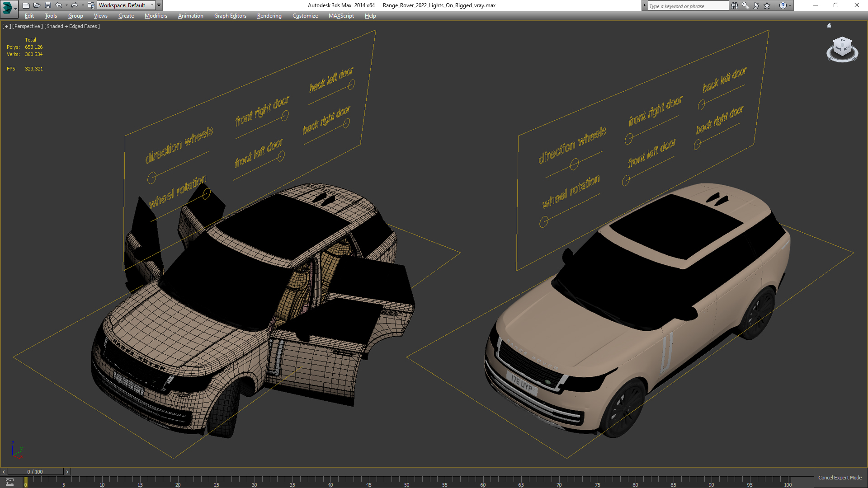Click the binoculars search icon
Image resolution: width=868 pixels, height=488 pixels.
[734, 5]
